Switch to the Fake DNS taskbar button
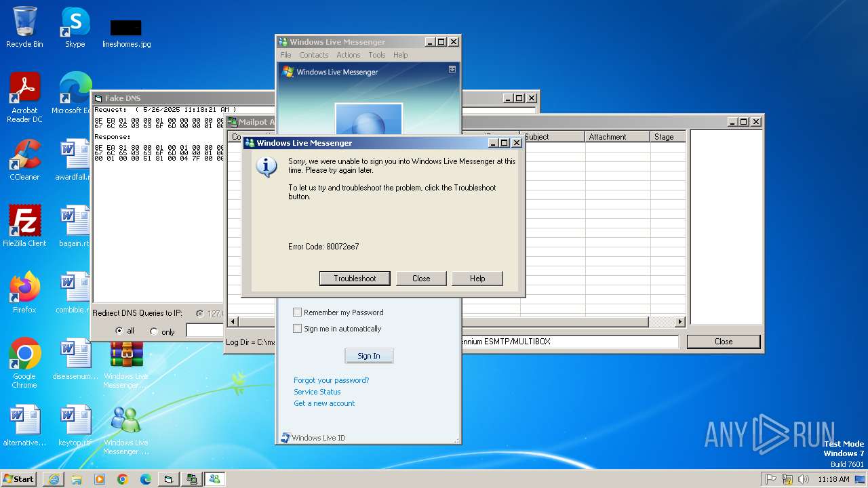Viewport: 868px width, 488px height. pos(168,479)
